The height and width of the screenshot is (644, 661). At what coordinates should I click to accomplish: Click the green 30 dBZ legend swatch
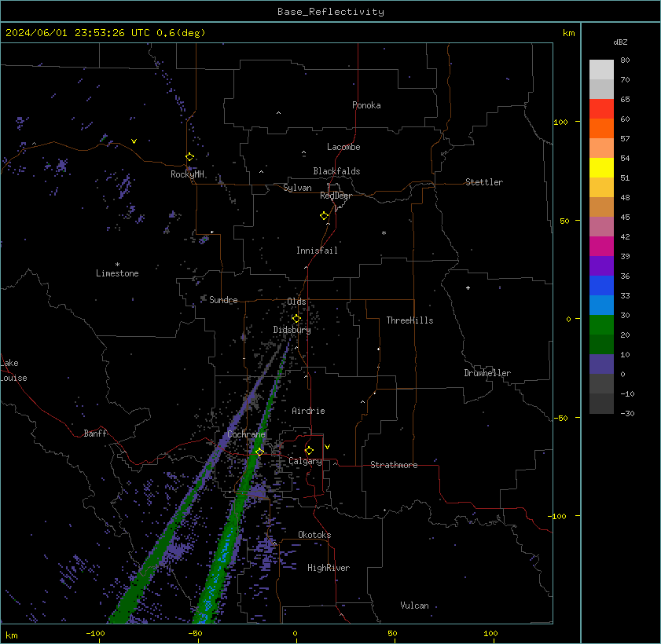click(x=601, y=325)
